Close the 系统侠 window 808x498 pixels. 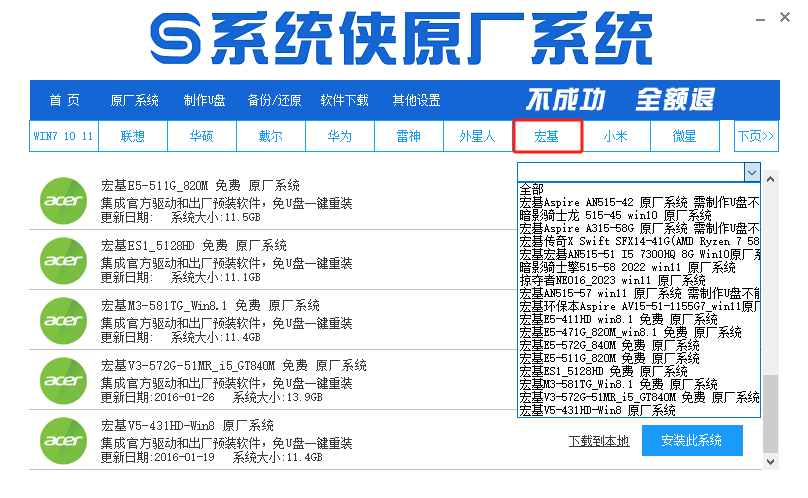pos(785,18)
